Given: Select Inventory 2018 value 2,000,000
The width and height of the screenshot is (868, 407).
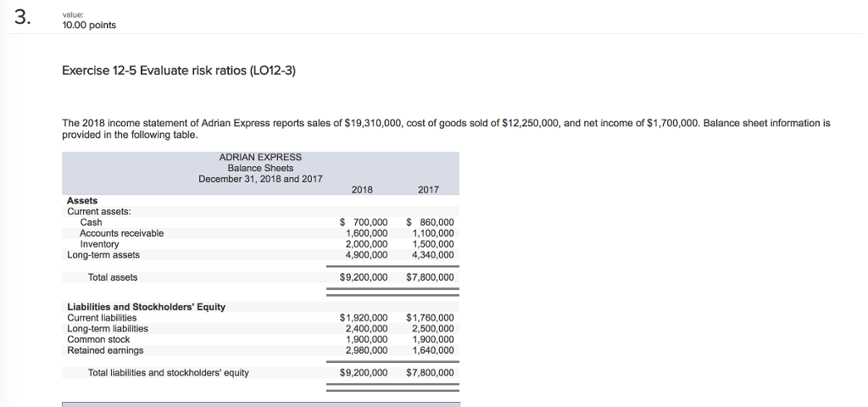Looking at the screenshot, I should point(366,244).
